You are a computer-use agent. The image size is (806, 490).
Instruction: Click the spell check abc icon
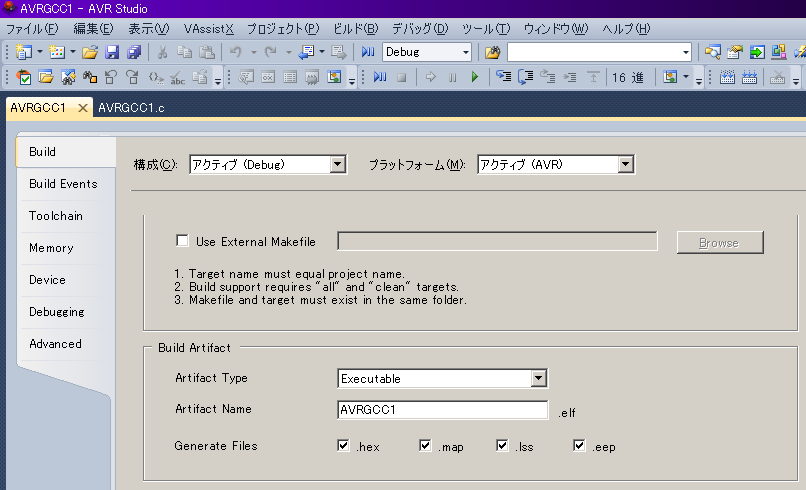(177, 78)
